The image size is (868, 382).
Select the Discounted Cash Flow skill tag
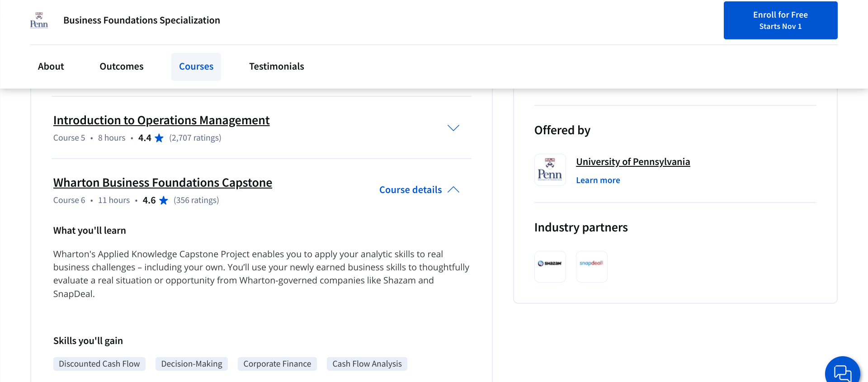coord(99,364)
